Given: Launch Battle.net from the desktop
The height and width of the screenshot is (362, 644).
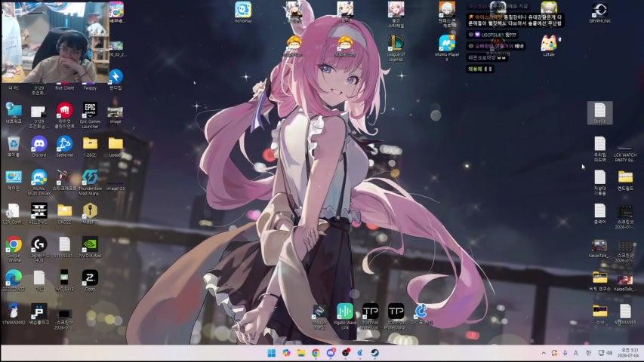Looking at the screenshot, I should [64, 146].
